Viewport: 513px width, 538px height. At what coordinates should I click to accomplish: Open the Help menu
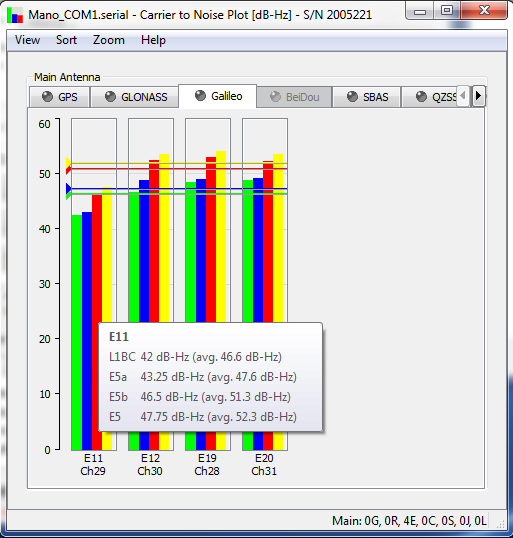(153, 40)
